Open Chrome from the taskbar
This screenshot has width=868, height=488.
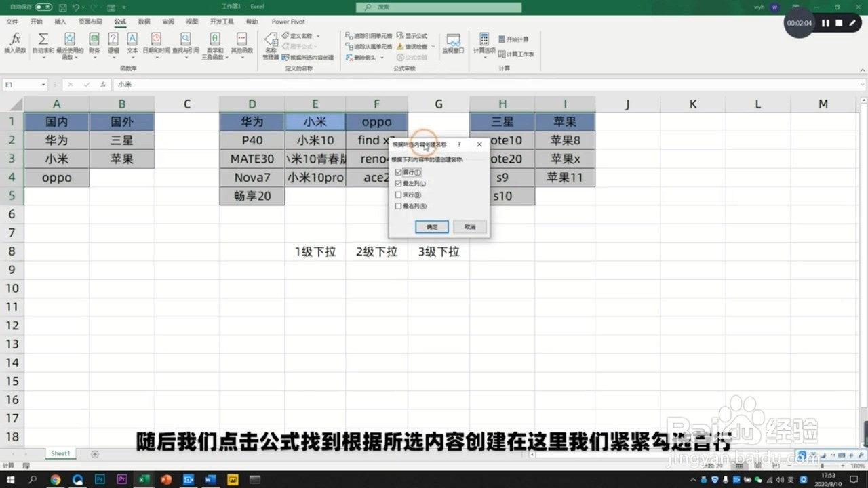point(56,479)
